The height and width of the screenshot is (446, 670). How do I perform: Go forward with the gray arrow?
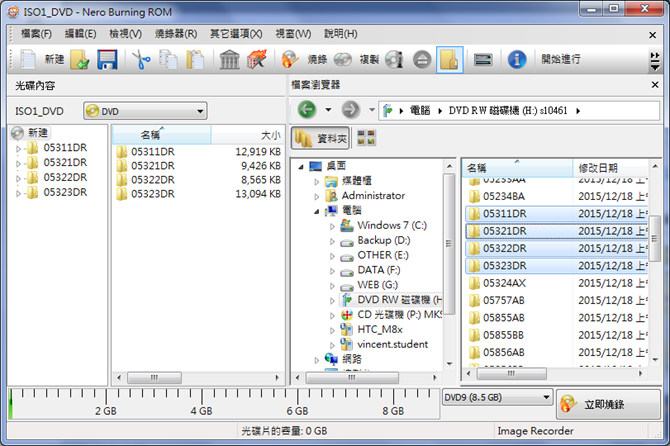pos(350,110)
